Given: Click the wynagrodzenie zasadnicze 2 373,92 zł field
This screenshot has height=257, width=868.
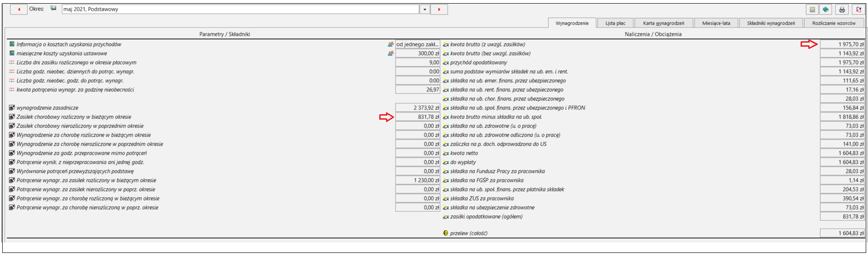Looking at the screenshot, I should tap(417, 108).
